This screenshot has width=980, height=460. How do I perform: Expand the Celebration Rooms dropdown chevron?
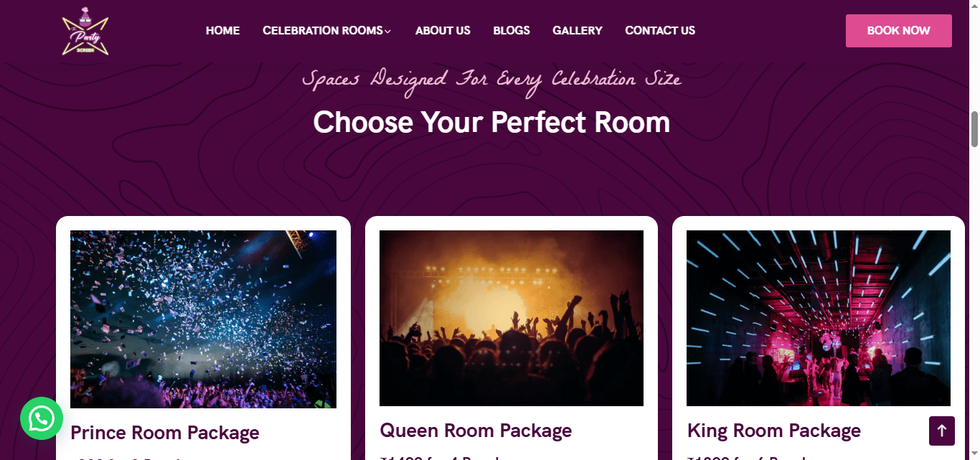click(388, 31)
